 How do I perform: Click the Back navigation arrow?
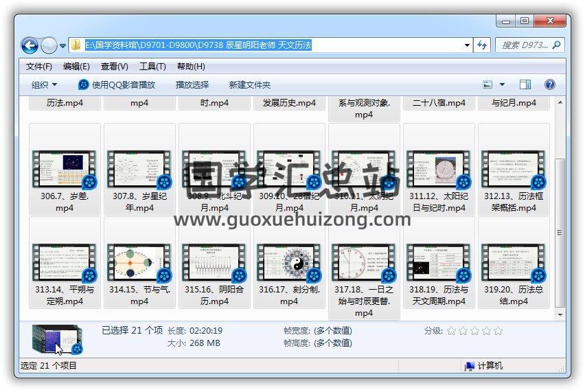pos(30,45)
